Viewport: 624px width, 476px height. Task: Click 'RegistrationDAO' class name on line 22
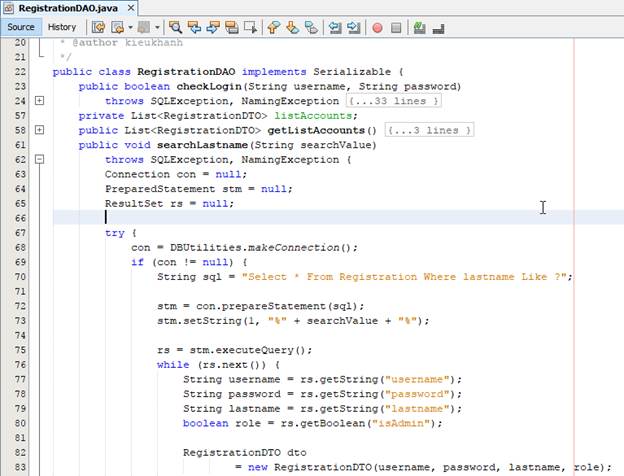pos(186,72)
